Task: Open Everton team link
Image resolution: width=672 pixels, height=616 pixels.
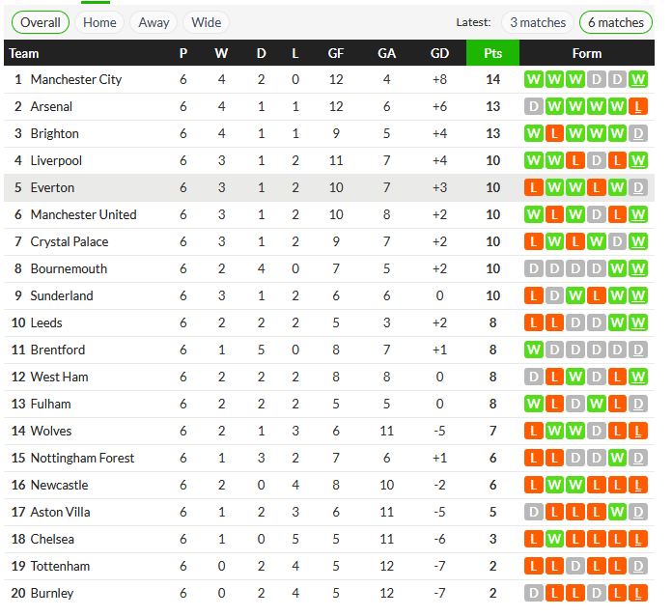Action: coord(52,187)
